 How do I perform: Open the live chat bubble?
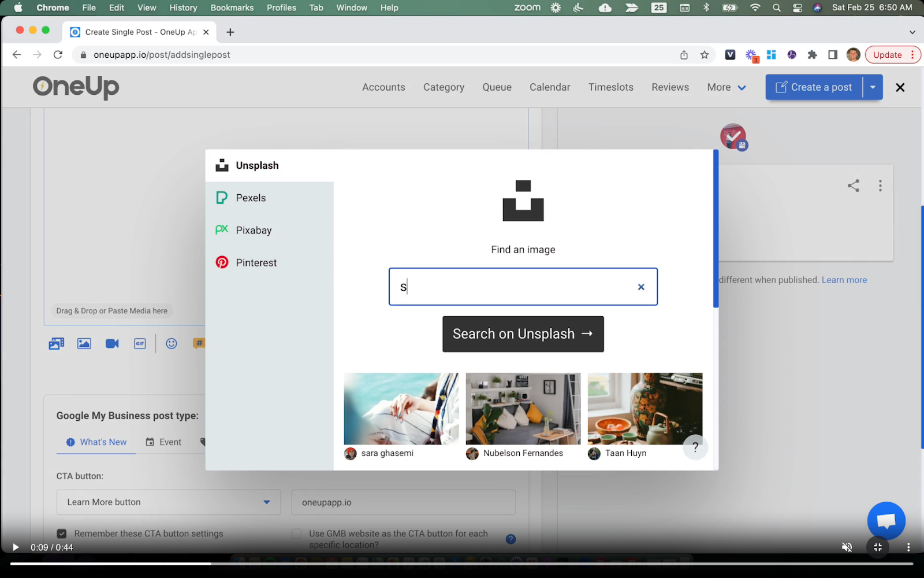tap(886, 521)
